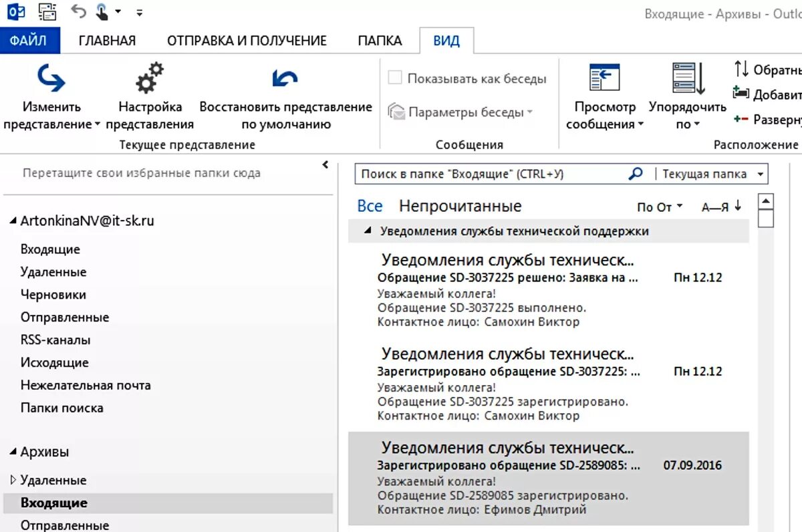802x532 pixels.
Task: Open the ФАЙЛ tab
Action: pyautogui.click(x=29, y=41)
